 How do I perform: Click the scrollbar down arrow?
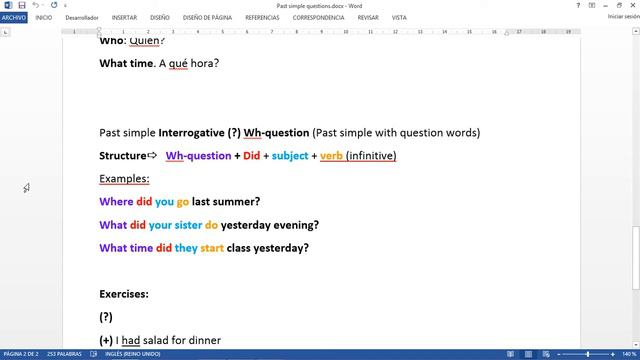tap(636, 345)
